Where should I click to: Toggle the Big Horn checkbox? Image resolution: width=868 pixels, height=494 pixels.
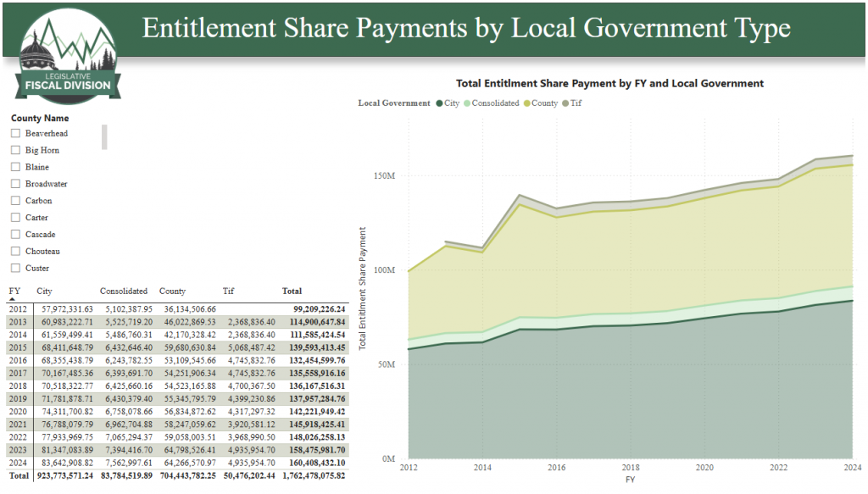(14, 151)
